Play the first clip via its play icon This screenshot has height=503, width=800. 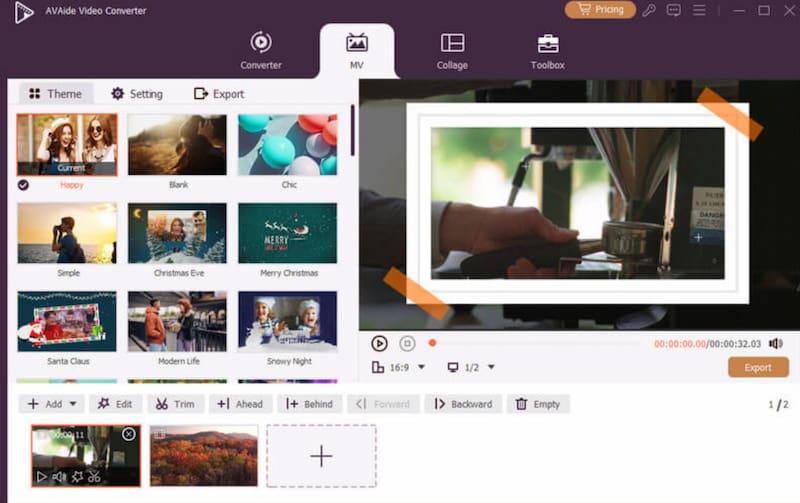pyautogui.click(x=41, y=477)
